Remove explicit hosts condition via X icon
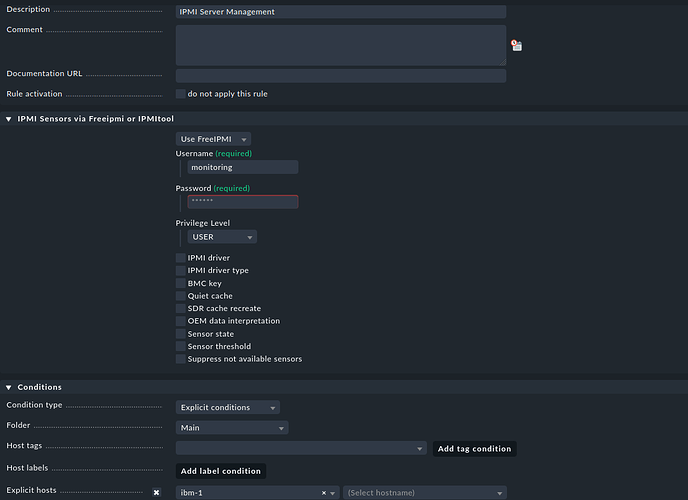688x500 pixels. coord(156,493)
